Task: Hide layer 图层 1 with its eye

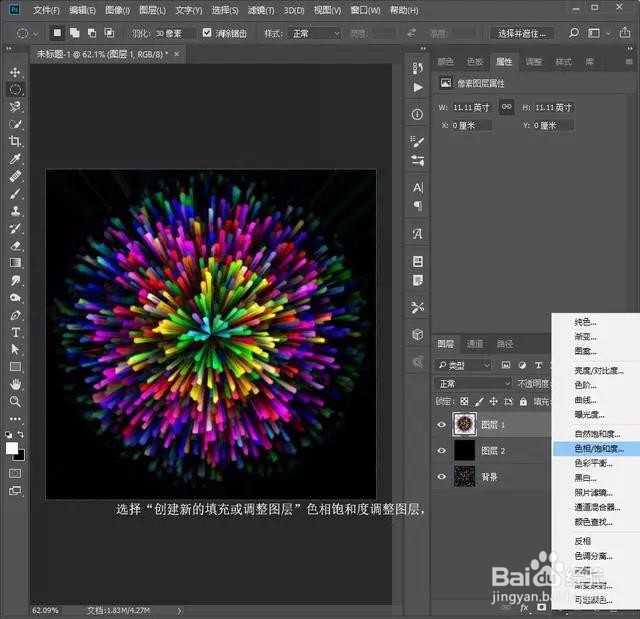Action: (441, 424)
